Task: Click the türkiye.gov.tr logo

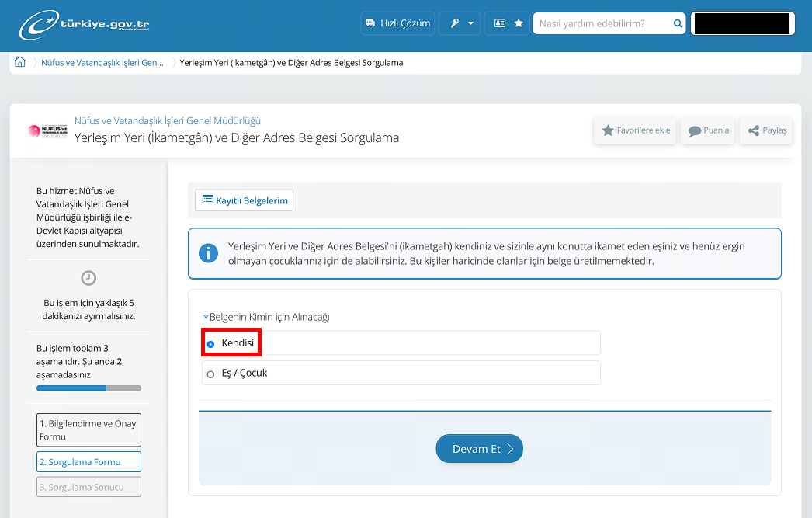Action: (x=85, y=24)
